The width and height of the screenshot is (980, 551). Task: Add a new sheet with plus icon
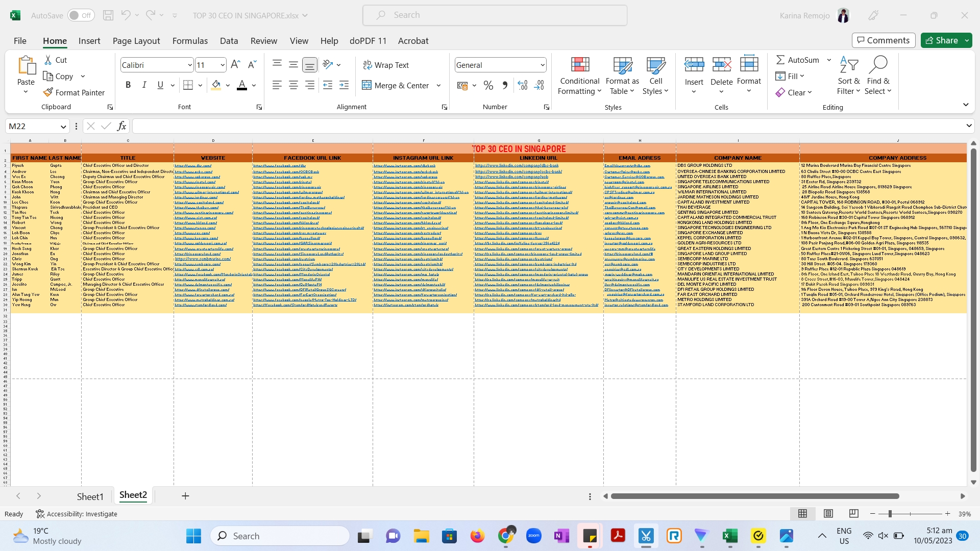point(185,496)
